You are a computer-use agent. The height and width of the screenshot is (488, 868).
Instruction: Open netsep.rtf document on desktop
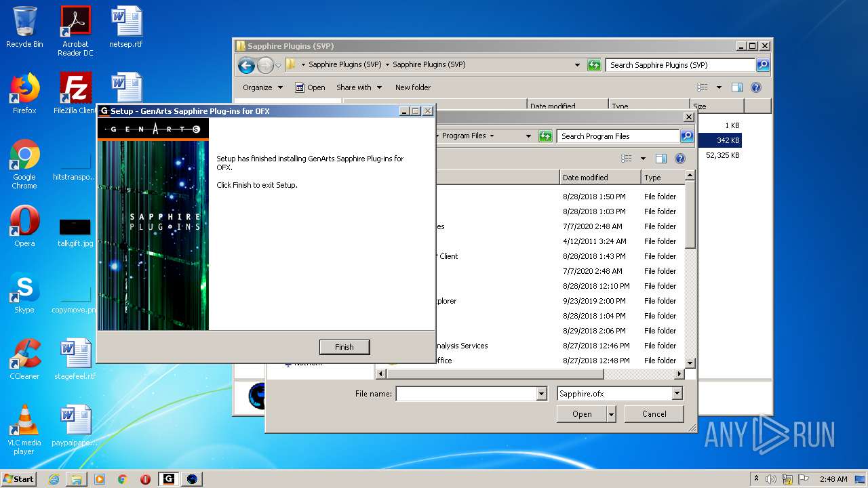(x=127, y=27)
